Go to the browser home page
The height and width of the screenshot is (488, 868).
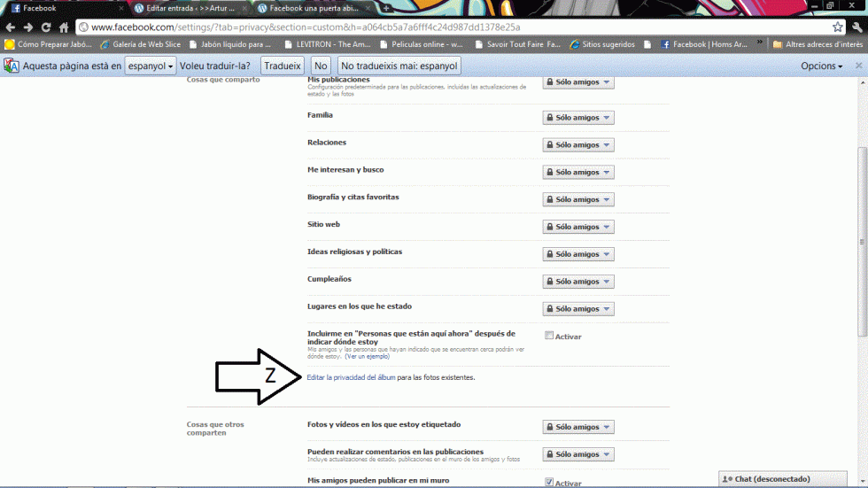63,27
